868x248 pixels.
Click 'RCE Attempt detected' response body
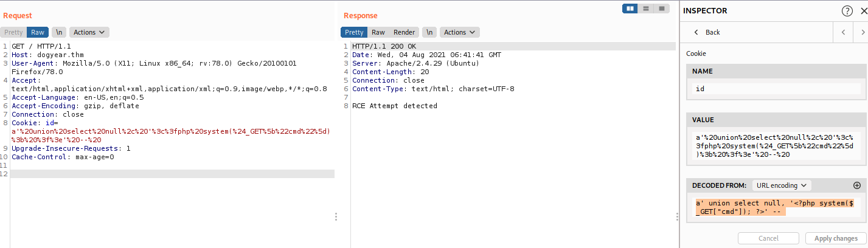[395, 106]
